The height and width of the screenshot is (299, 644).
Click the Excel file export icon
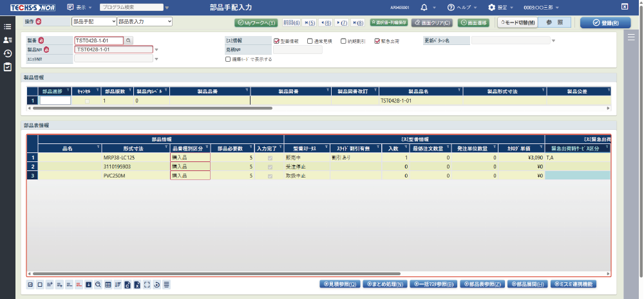(137, 285)
